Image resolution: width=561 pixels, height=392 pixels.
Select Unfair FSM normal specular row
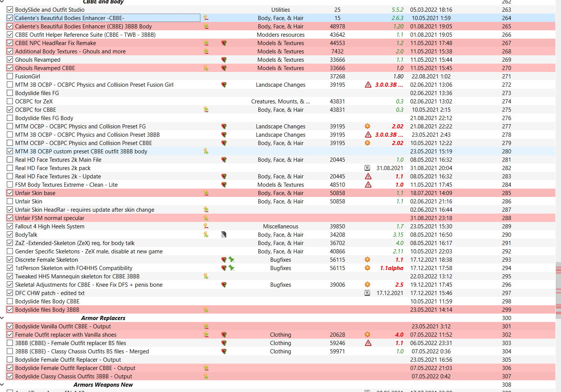coord(280,218)
